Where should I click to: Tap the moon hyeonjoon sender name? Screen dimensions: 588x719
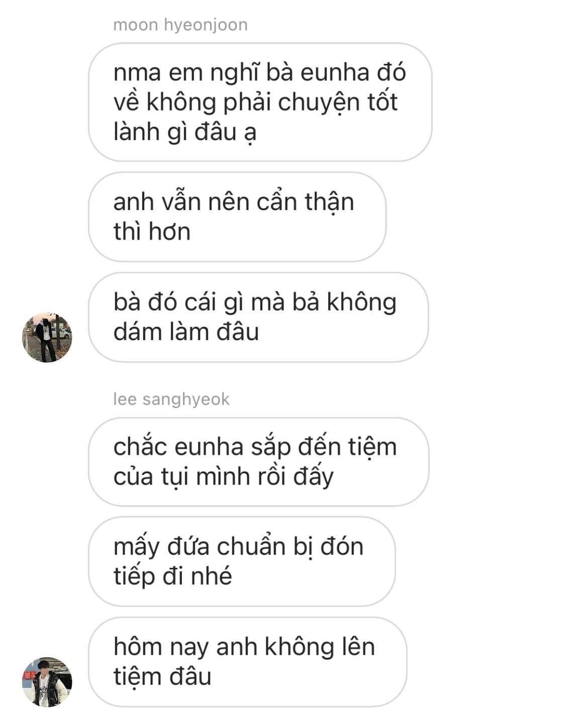180,25
